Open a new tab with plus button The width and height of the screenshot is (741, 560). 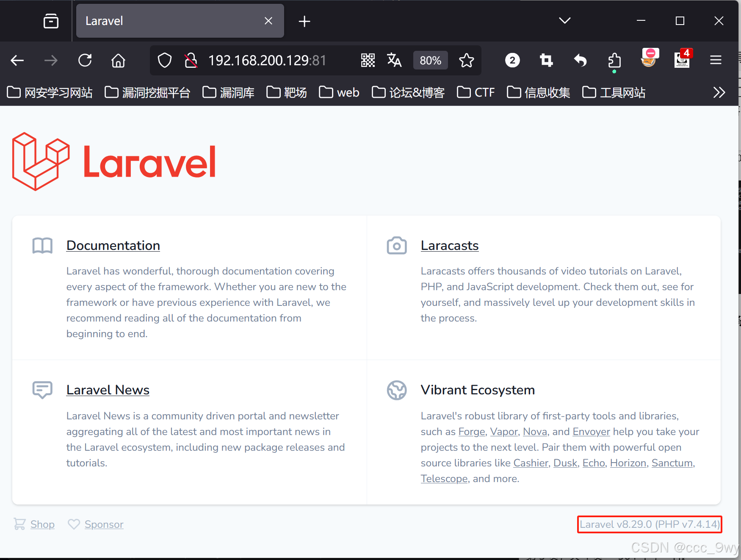(x=304, y=21)
